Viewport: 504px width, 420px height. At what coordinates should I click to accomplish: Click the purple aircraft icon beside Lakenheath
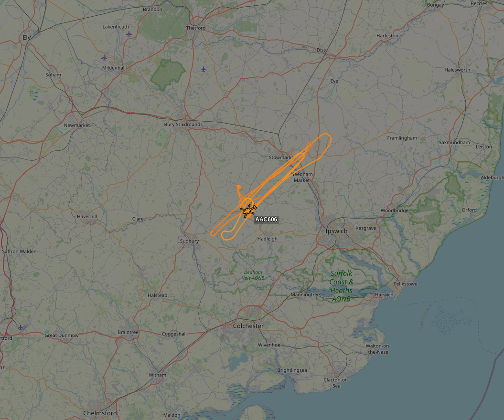(x=129, y=34)
